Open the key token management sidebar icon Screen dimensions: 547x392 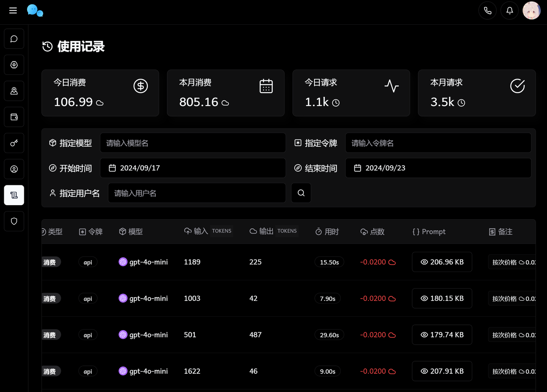coord(14,143)
